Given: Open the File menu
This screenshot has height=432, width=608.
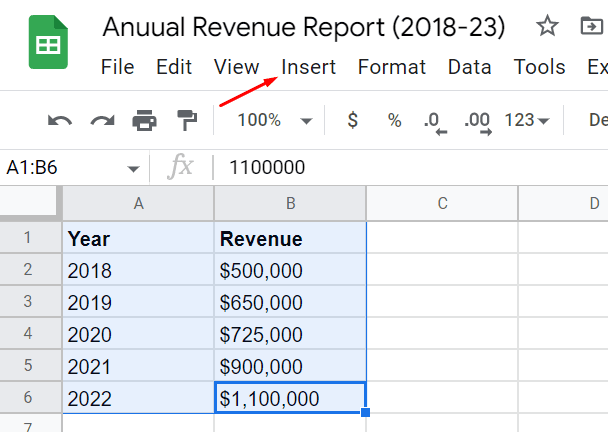Looking at the screenshot, I should point(117,67).
